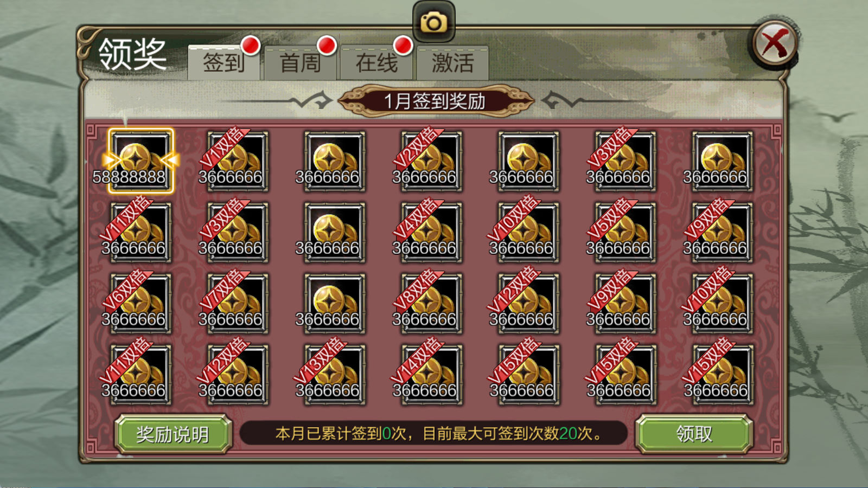Click the 1月签到奖励 title banner
This screenshot has height=488, width=868.
pyautogui.click(x=435, y=101)
